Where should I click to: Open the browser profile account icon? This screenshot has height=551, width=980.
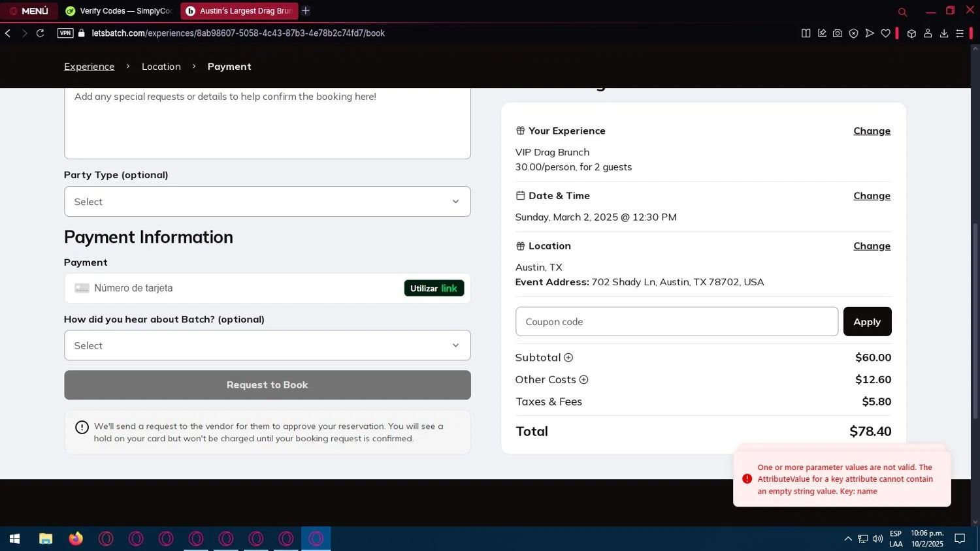tap(928, 33)
